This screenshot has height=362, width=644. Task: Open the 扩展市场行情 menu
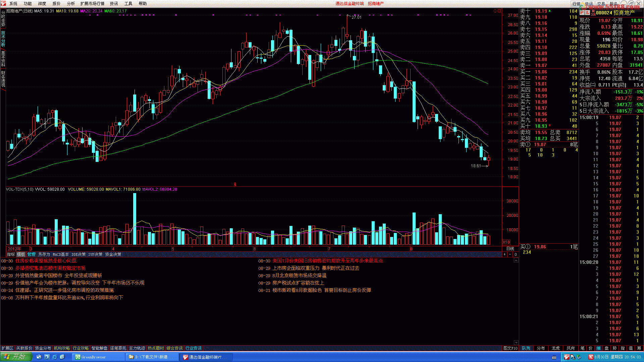click(x=92, y=4)
